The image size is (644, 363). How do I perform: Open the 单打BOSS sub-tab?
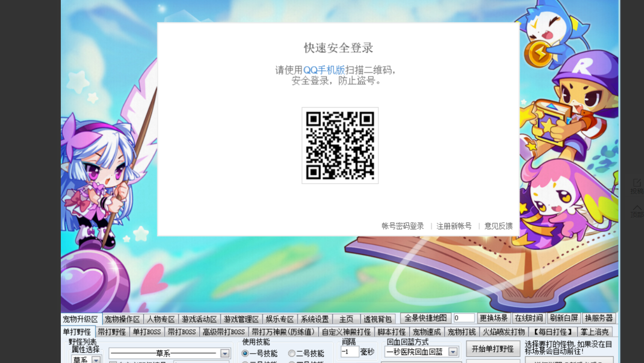pyautogui.click(x=147, y=332)
